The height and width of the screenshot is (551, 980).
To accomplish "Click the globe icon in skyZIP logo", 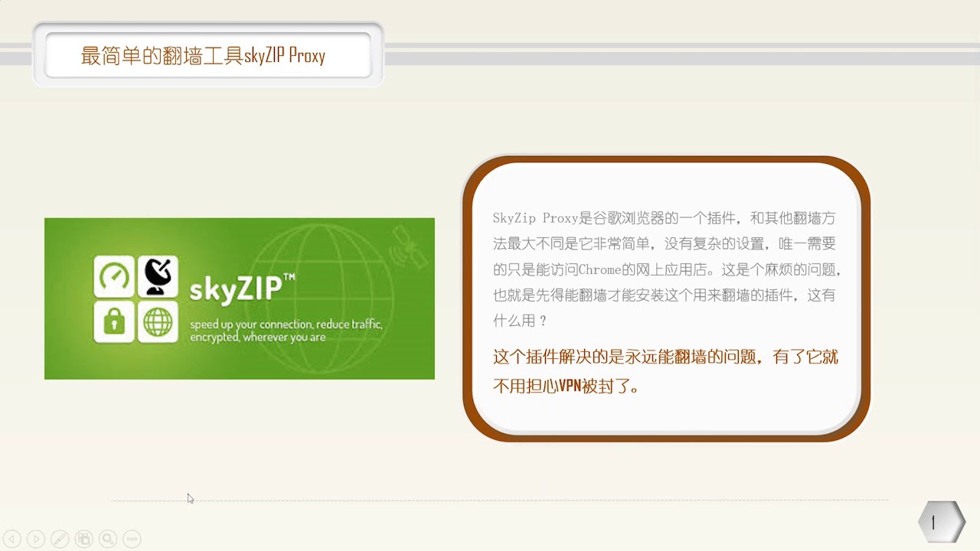I will [158, 321].
